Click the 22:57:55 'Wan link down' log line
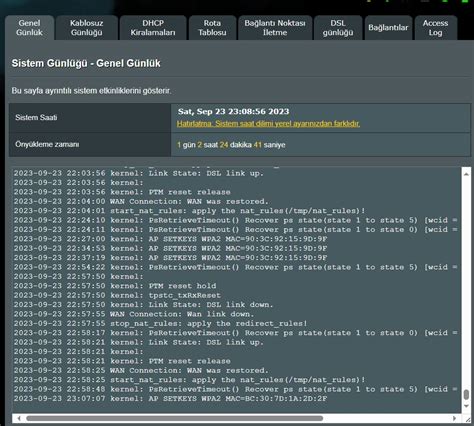Screen dimensions: 474x426 134,314
